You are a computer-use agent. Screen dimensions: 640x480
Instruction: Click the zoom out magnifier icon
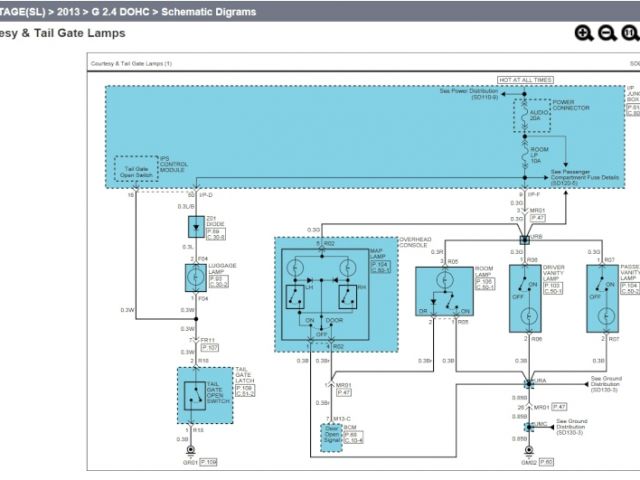tap(607, 33)
